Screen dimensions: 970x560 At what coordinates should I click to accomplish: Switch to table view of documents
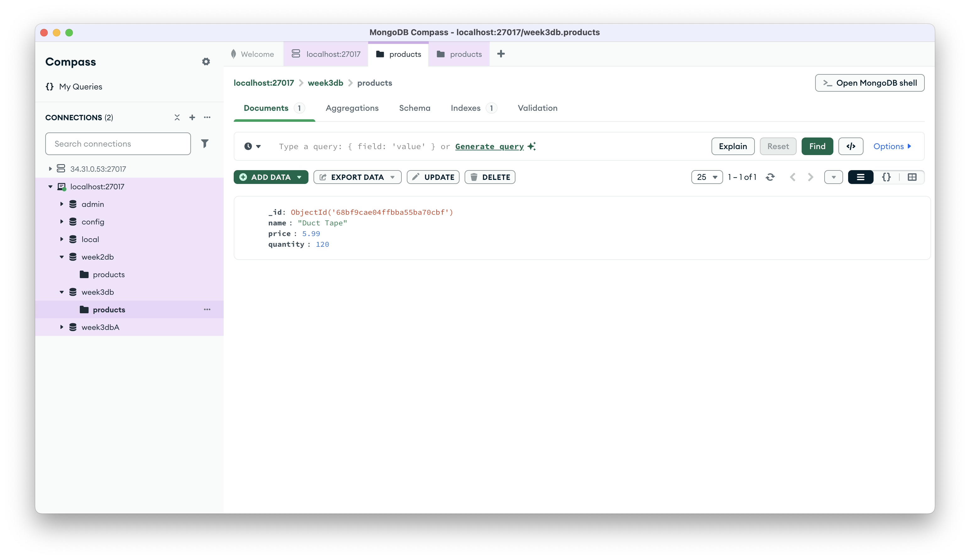912,177
